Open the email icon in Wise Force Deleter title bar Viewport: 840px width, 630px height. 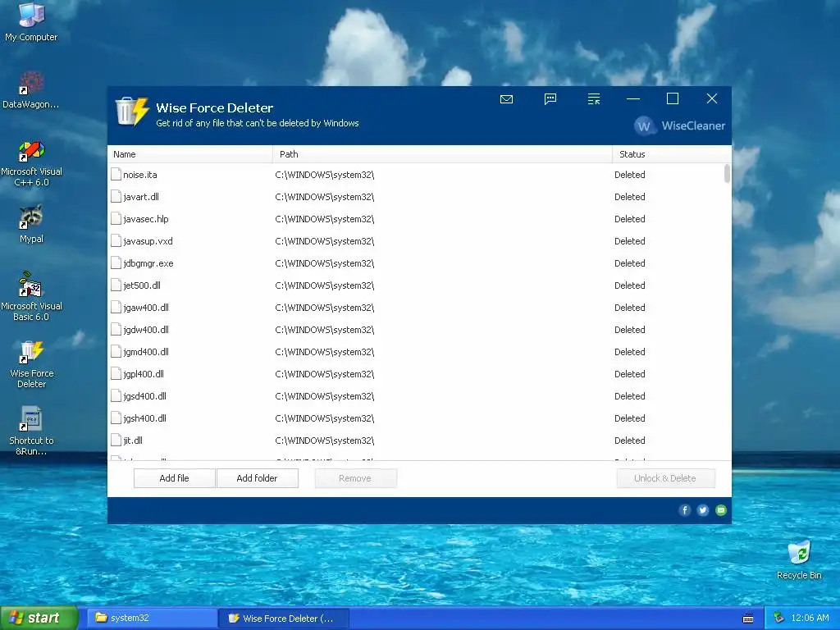[x=506, y=99]
